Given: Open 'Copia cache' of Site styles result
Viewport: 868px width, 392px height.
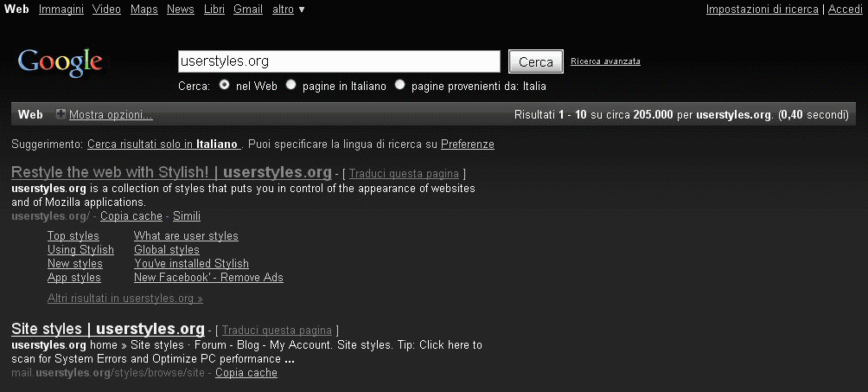Looking at the screenshot, I should pos(246,373).
